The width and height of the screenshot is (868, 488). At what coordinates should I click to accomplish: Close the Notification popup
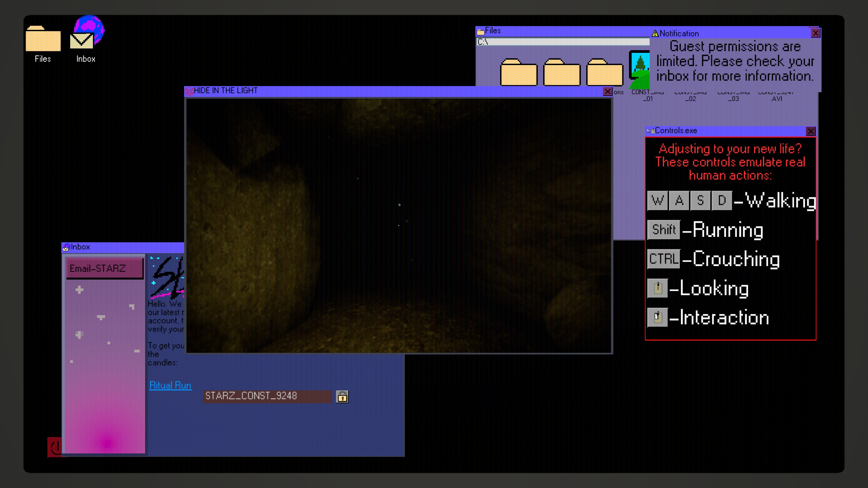(x=815, y=33)
